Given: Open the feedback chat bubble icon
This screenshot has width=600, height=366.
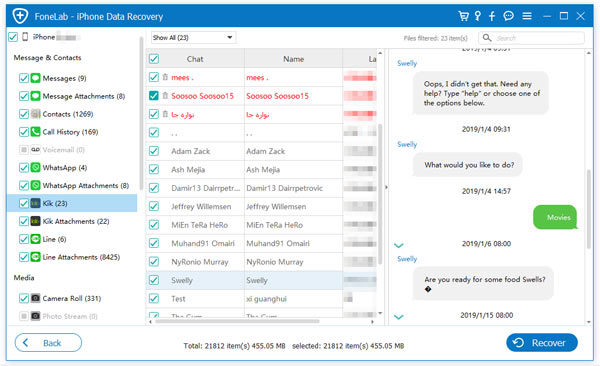Looking at the screenshot, I should tap(509, 16).
